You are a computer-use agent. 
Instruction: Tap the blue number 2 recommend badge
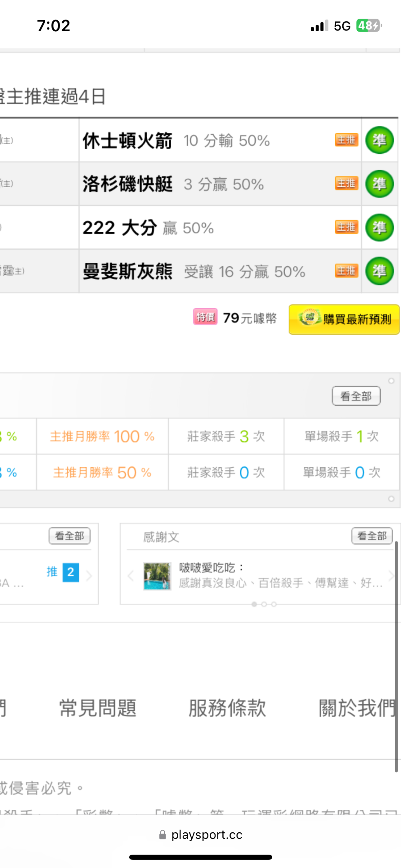tap(71, 572)
